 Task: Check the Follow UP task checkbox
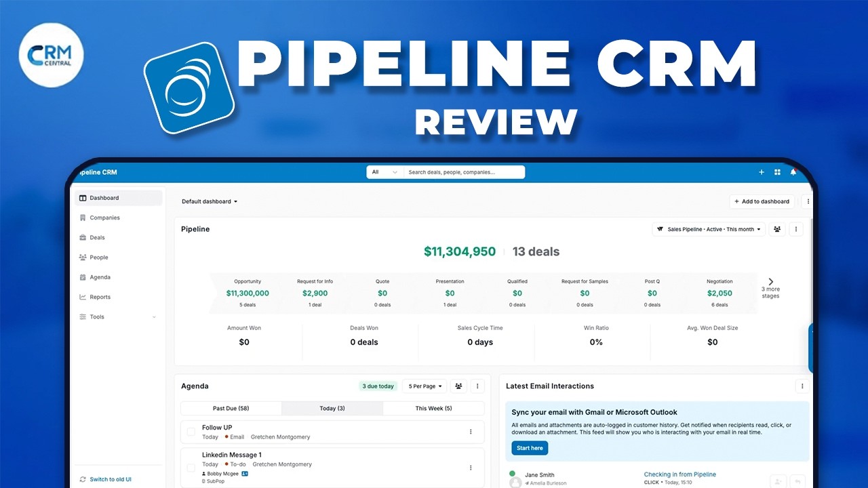coord(191,432)
